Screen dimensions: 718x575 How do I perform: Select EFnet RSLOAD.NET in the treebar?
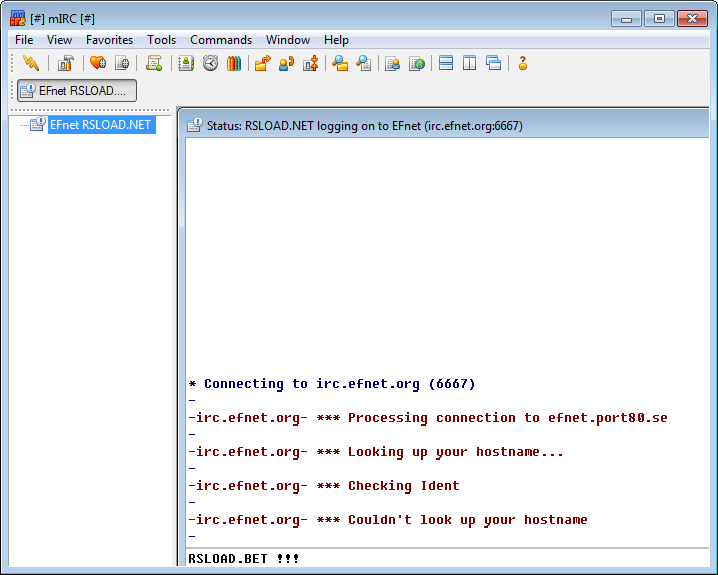(x=101, y=125)
